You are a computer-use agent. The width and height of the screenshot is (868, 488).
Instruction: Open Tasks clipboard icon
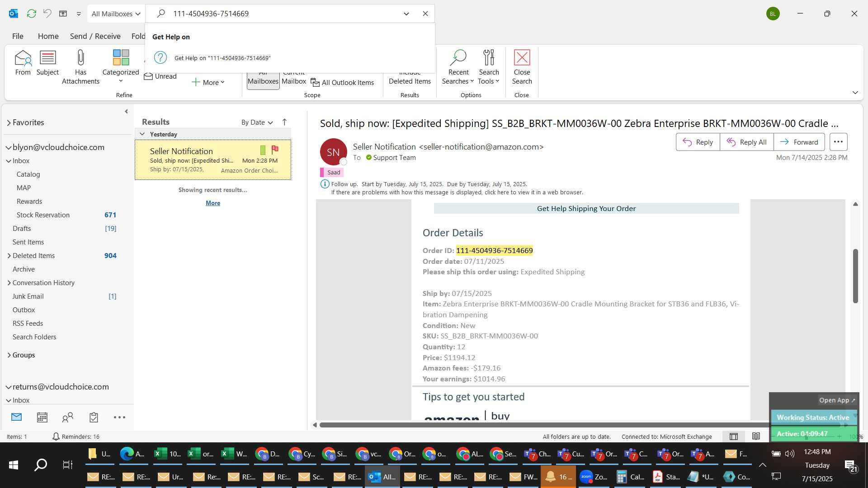[94, 417]
